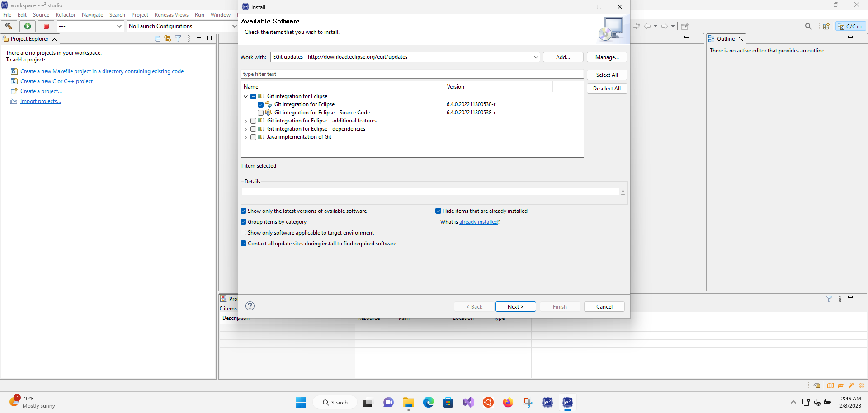868x413 pixels.
Task: Click the red Stop button in toolbar
Action: [x=46, y=26]
